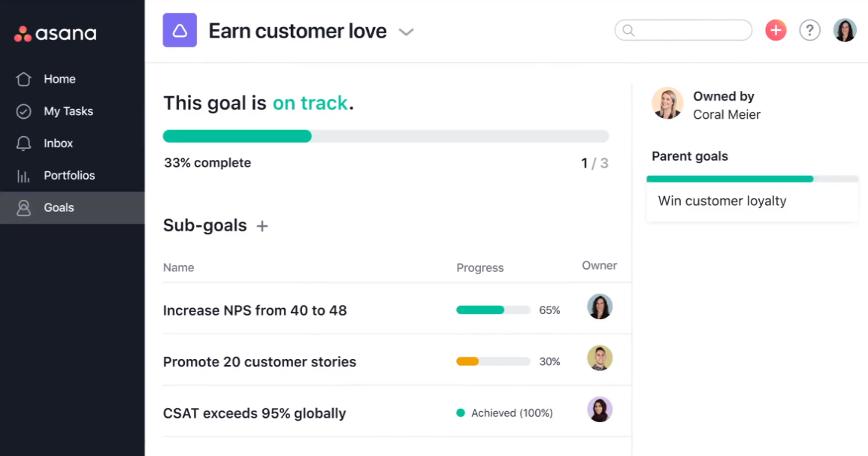
Task: Click the Asana logo in sidebar
Action: tap(55, 34)
